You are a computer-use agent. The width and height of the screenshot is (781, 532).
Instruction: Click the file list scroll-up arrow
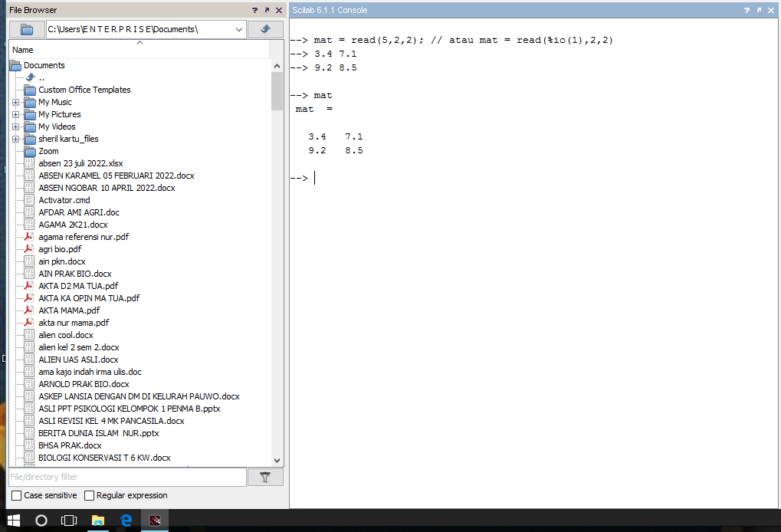277,66
